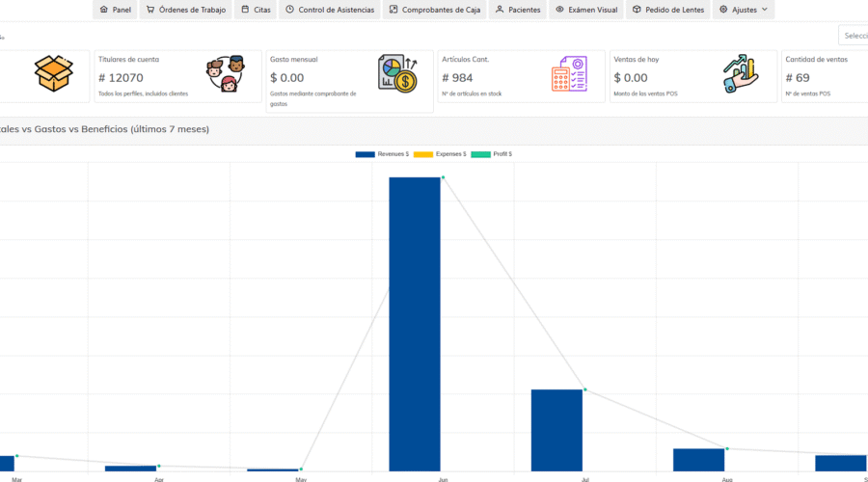The image size is (868, 482).
Task: Click the Pedido de Lentes box icon
Action: point(637,10)
